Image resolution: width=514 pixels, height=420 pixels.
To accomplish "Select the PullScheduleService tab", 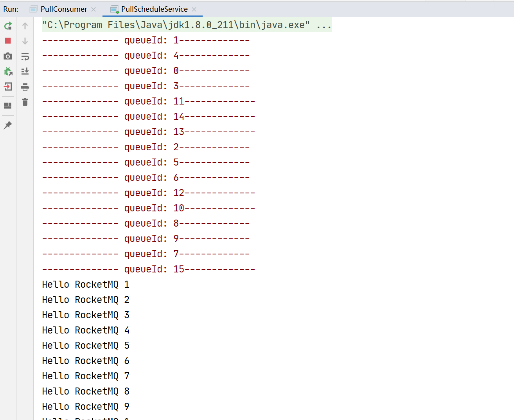I will coord(154,9).
